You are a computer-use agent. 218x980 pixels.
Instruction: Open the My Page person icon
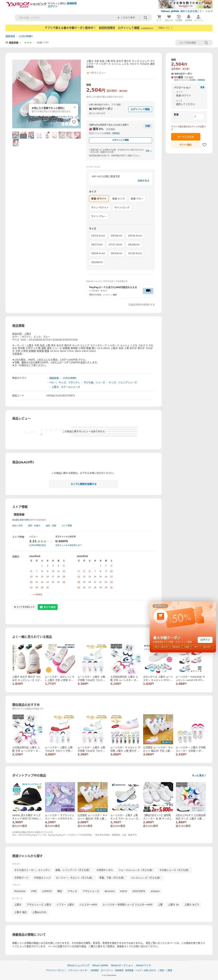(x=198, y=17)
